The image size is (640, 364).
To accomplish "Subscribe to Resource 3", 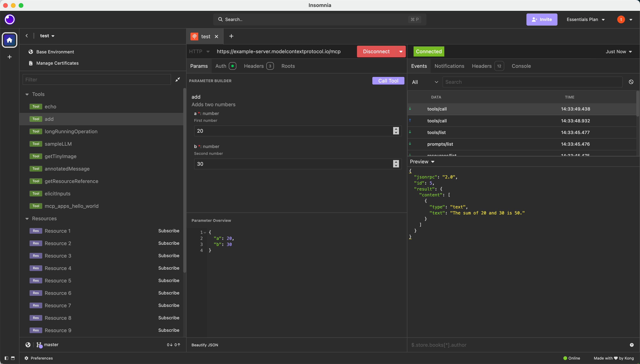I will point(168,255).
